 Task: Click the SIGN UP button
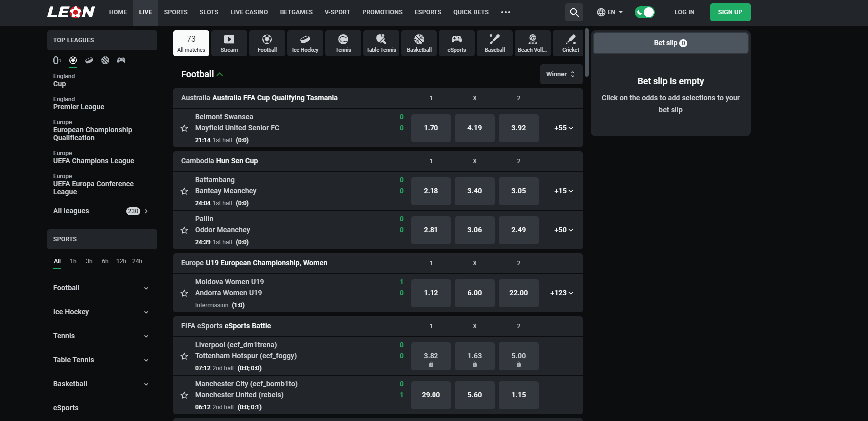pos(730,12)
